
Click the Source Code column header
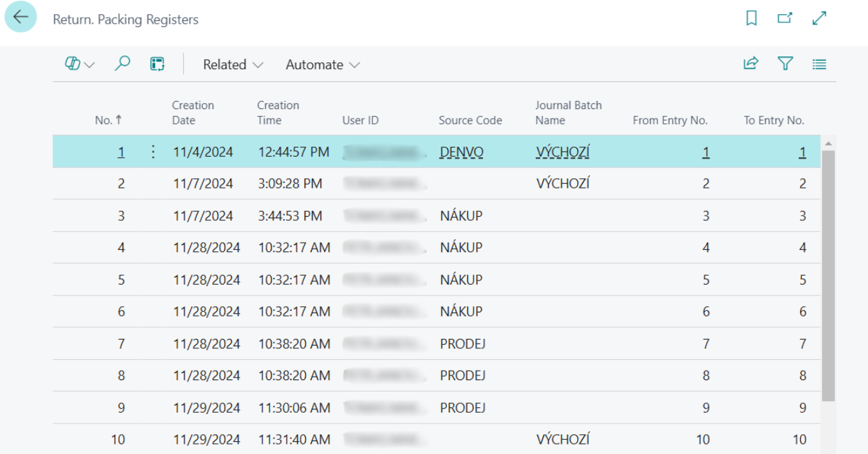coord(470,121)
